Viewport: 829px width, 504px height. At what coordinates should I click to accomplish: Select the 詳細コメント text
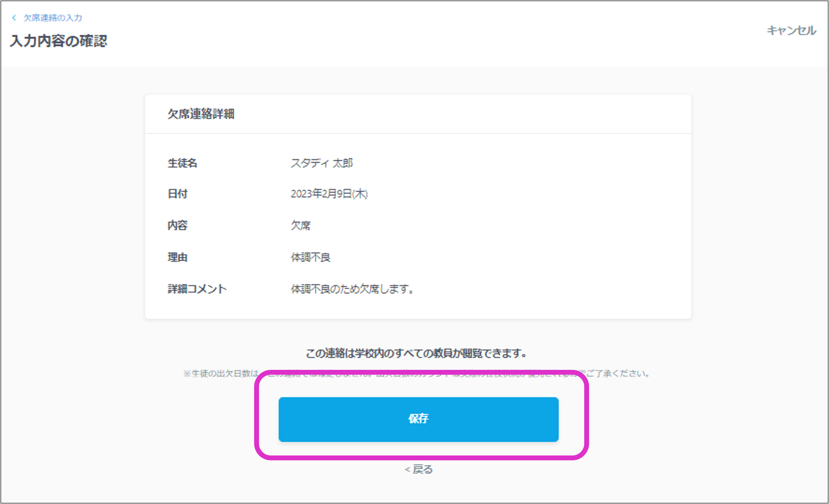352,289
